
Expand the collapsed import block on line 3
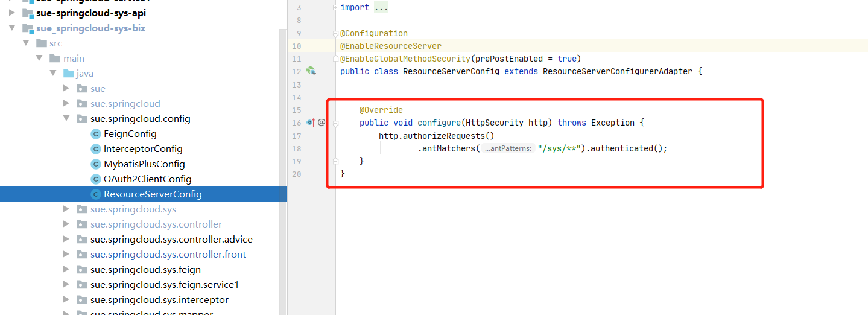[335, 7]
